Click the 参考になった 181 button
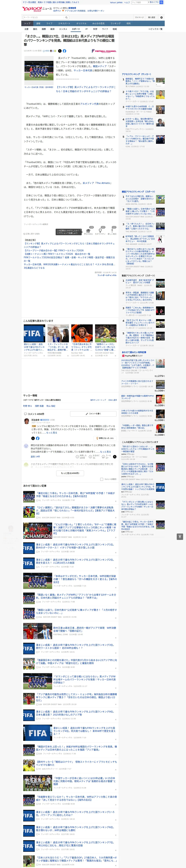Screen dimensions: 186x868 click(105, 438)
